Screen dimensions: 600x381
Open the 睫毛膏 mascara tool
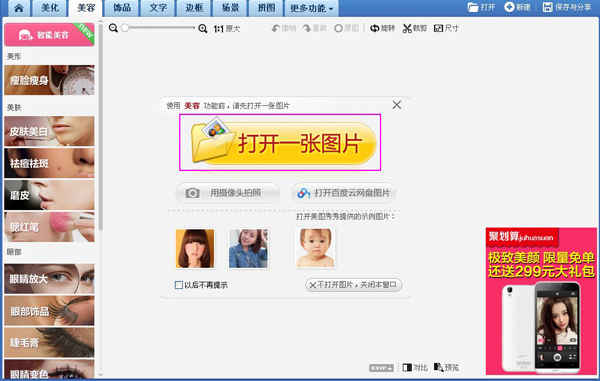click(x=49, y=342)
